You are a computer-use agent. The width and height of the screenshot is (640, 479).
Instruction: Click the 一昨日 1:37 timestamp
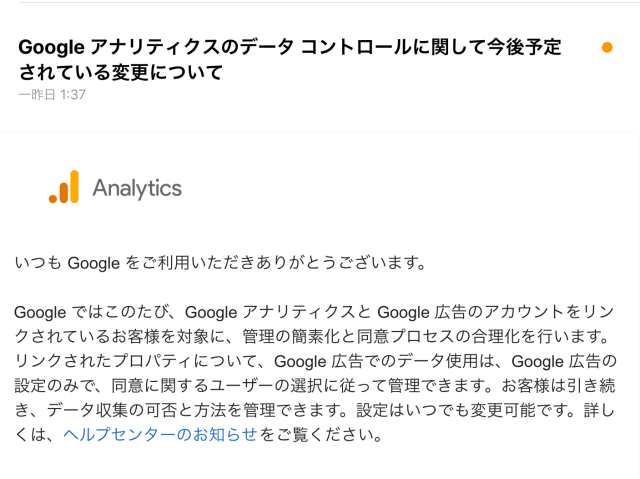(52, 95)
